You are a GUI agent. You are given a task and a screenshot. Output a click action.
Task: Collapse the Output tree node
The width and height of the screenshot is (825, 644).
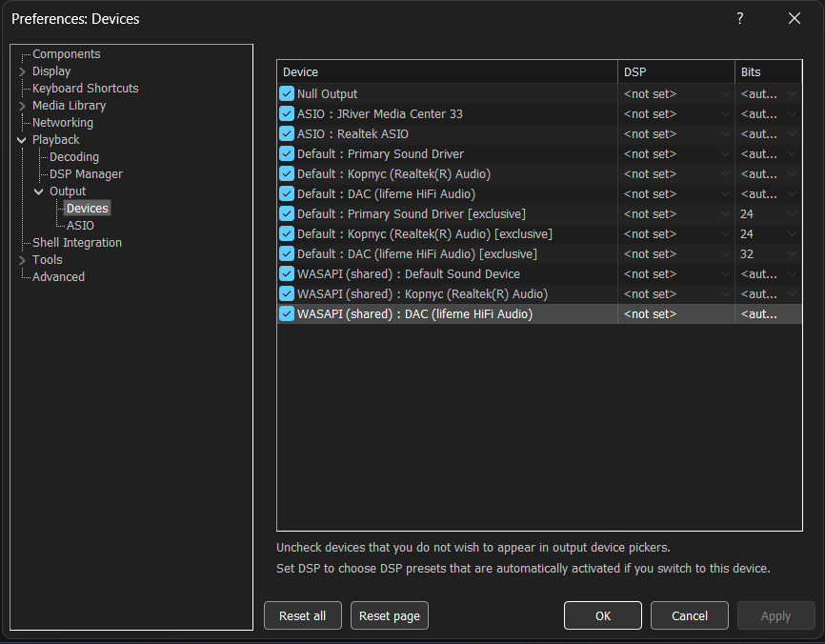[x=39, y=191]
